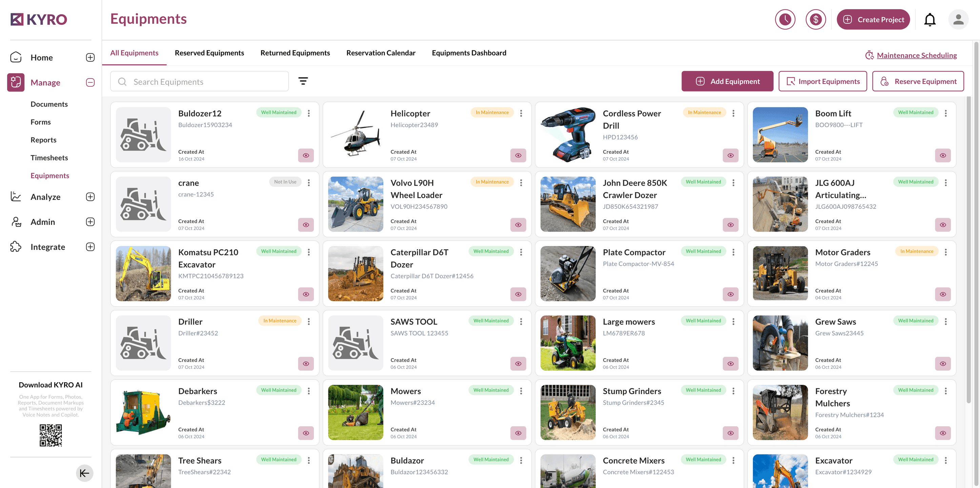Screen dimensions: 980x488
Task: View Buldozer12 details with eye icon
Action: (x=306, y=155)
